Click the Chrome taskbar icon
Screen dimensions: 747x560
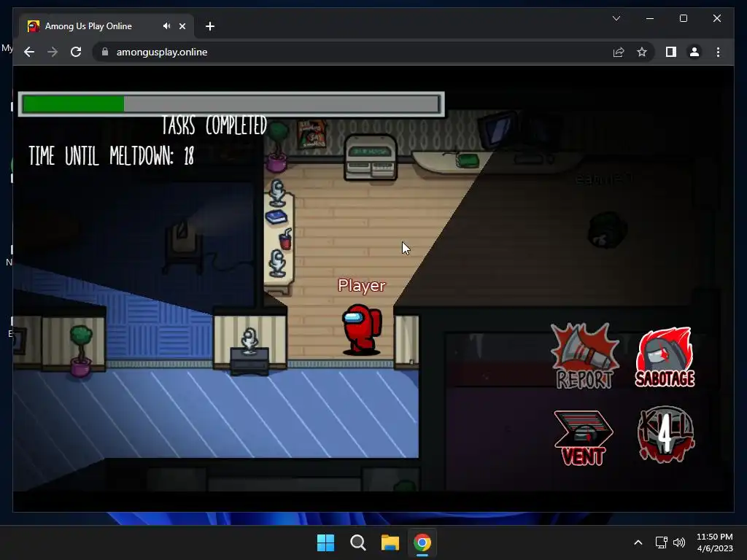[422, 542]
